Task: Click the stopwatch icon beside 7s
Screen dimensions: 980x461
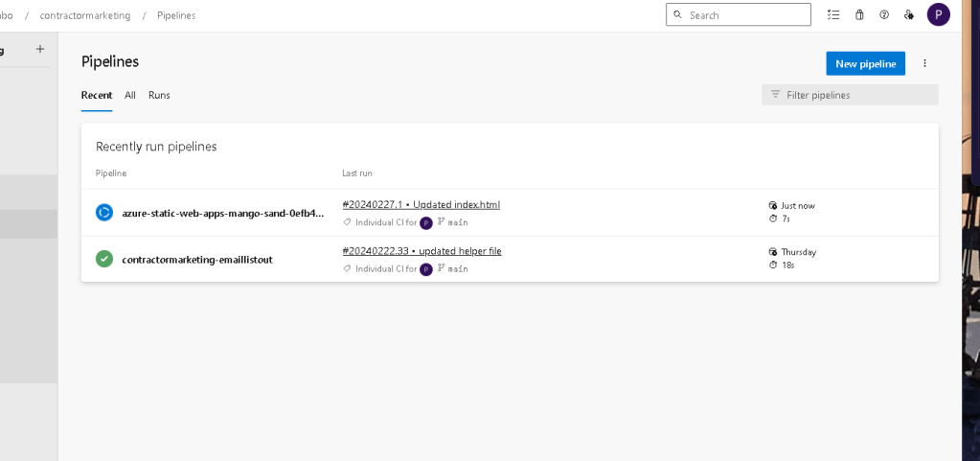Action: pos(773,219)
